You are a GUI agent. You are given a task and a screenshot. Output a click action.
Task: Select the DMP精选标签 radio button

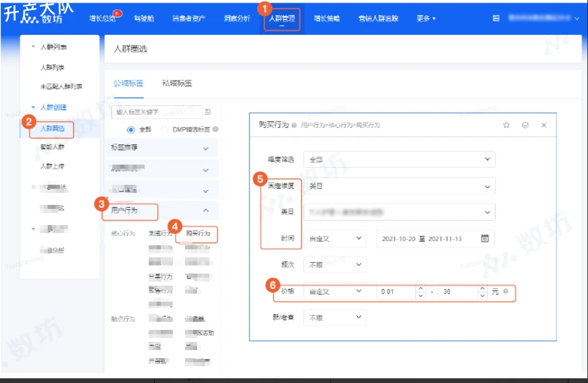164,130
